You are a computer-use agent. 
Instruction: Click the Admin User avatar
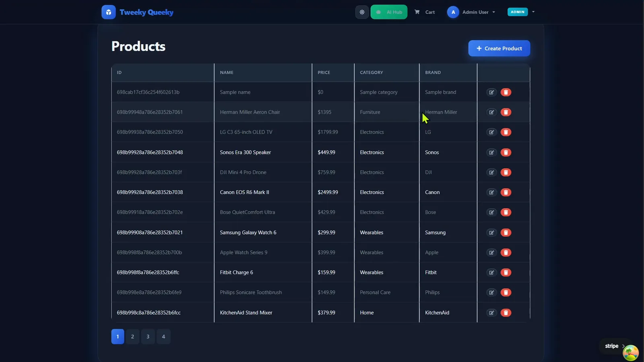pyautogui.click(x=453, y=12)
